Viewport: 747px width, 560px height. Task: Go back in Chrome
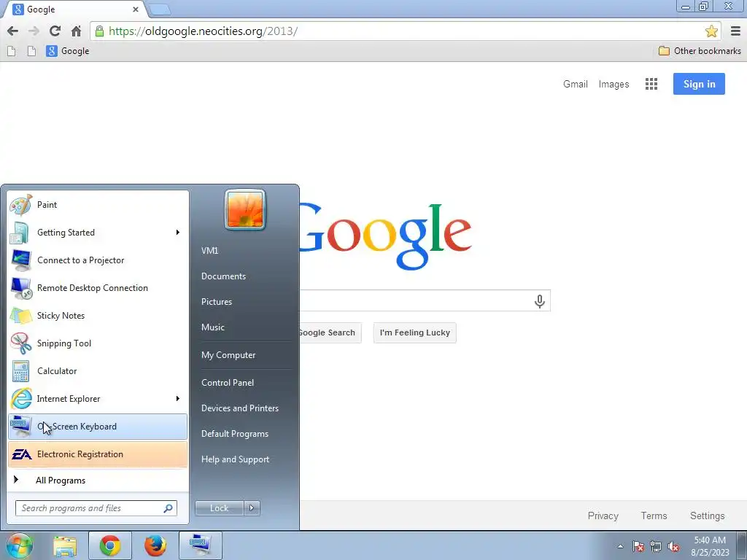click(x=13, y=31)
